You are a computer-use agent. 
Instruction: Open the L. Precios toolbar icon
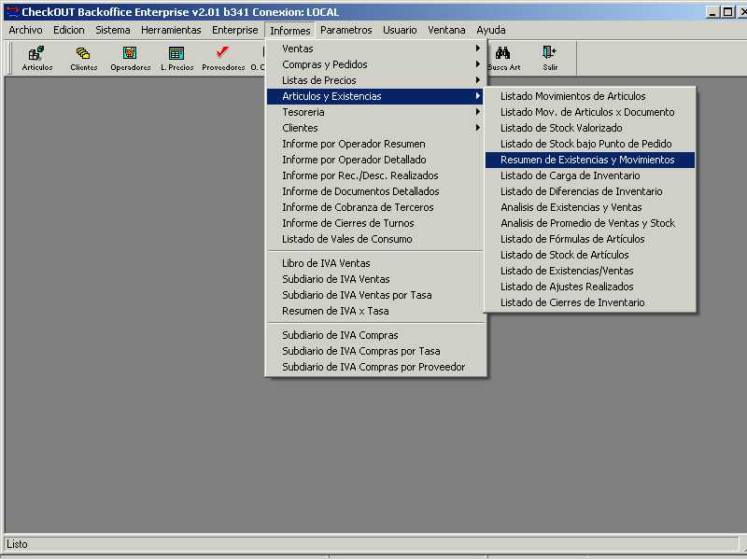click(x=176, y=58)
